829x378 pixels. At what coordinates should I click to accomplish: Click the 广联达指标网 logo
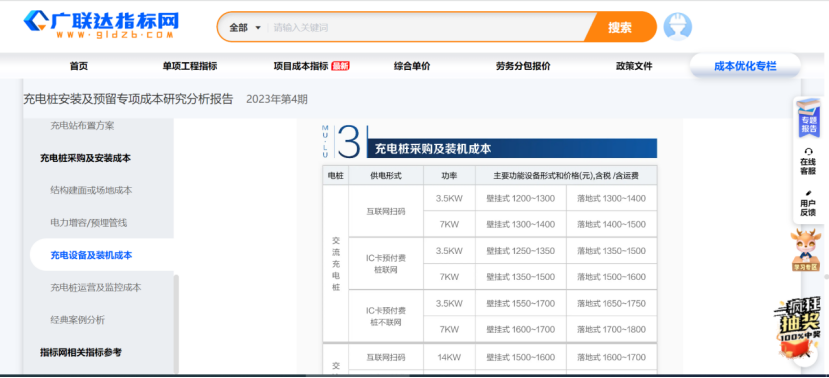[101, 25]
